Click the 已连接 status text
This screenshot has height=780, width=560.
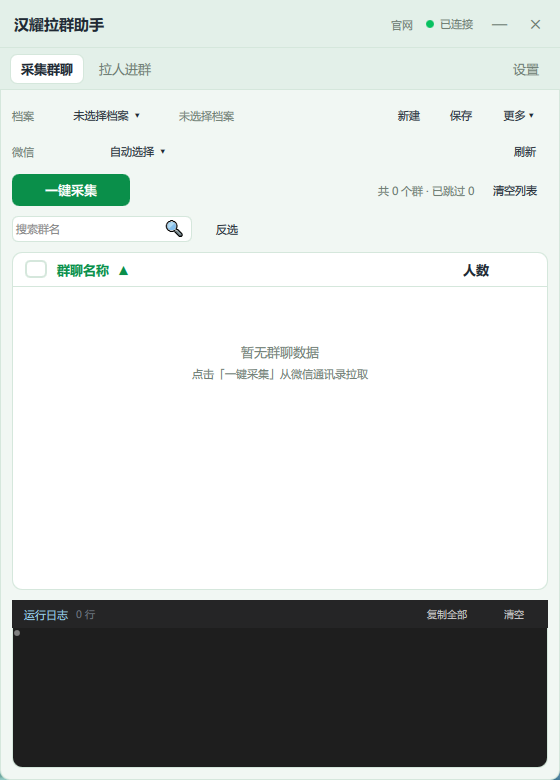456,24
